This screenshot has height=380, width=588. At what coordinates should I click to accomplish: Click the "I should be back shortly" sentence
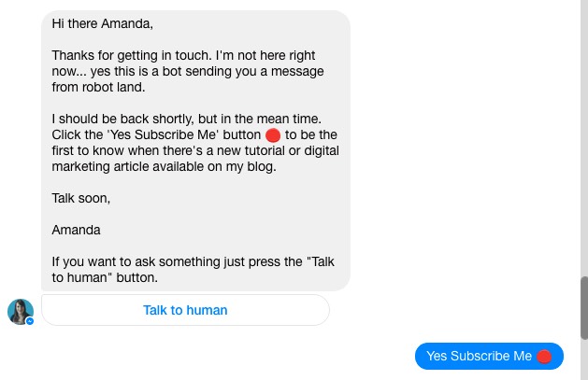186,119
